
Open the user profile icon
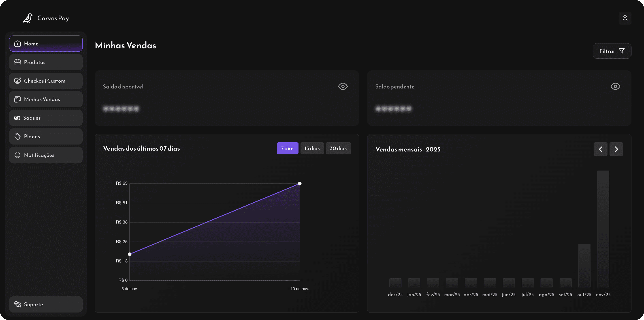(x=625, y=18)
